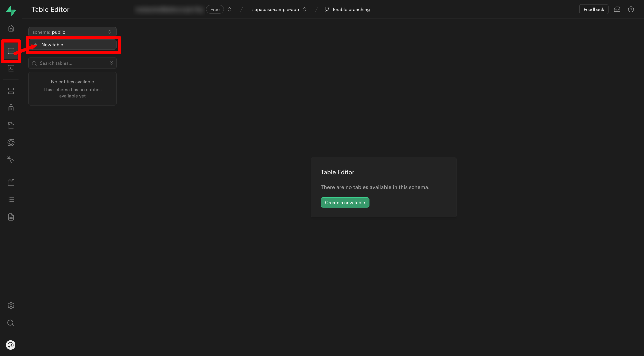
Task: Open the search magnifier icon in sidebar
Action: [11, 323]
